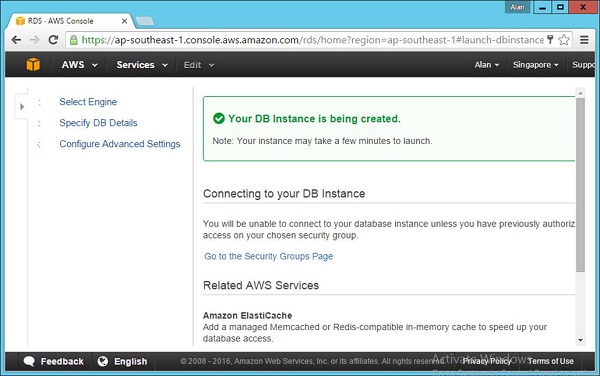Click the note about instance launch time
600x376 pixels.
point(322,141)
